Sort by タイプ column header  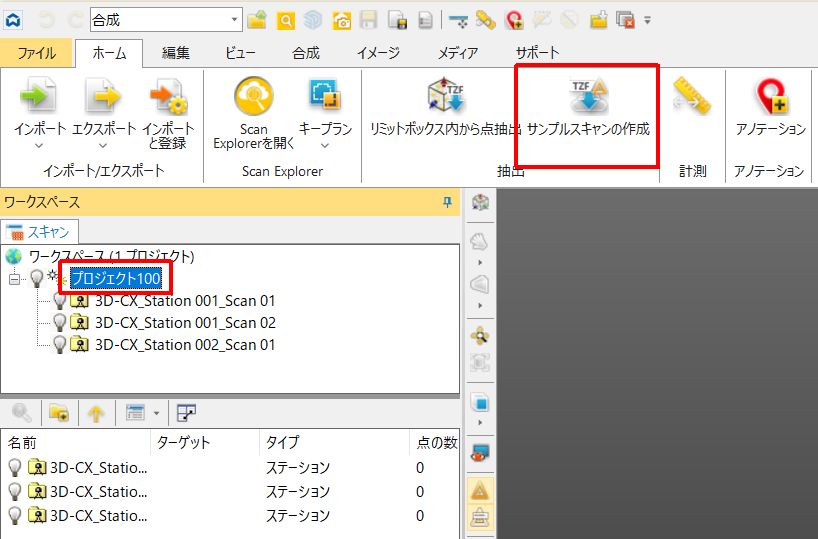click(x=334, y=442)
